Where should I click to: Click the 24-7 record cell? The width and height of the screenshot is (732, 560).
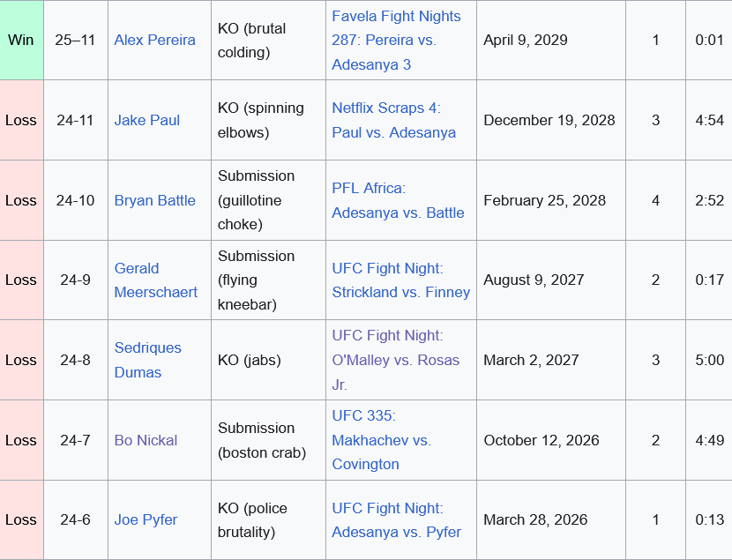(x=75, y=441)
